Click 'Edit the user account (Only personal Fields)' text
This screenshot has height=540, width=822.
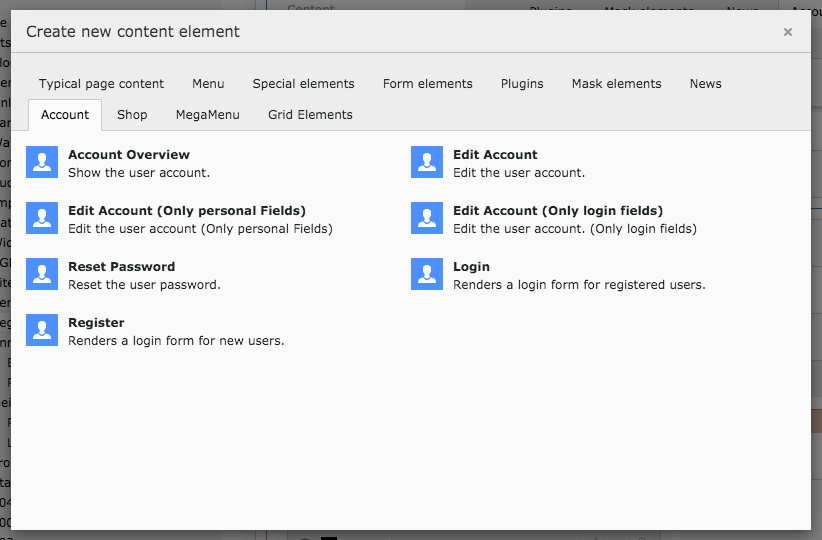click(x=200, y=229)
